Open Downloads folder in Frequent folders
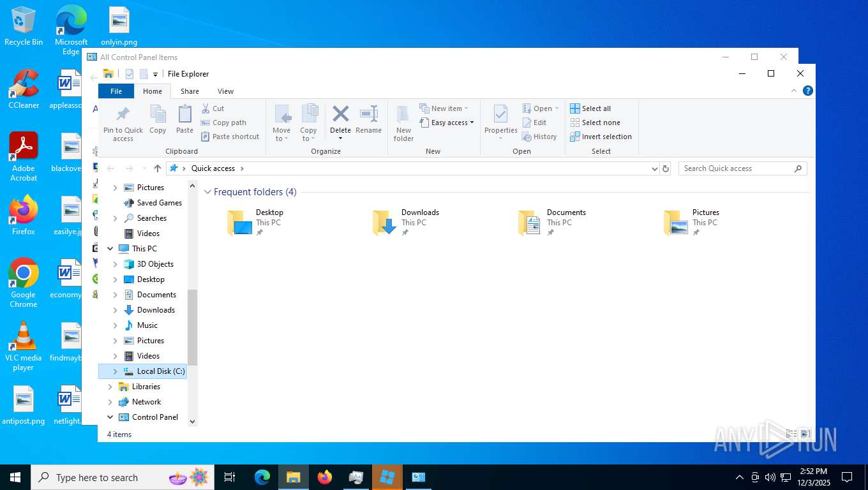 click(406, 222)
